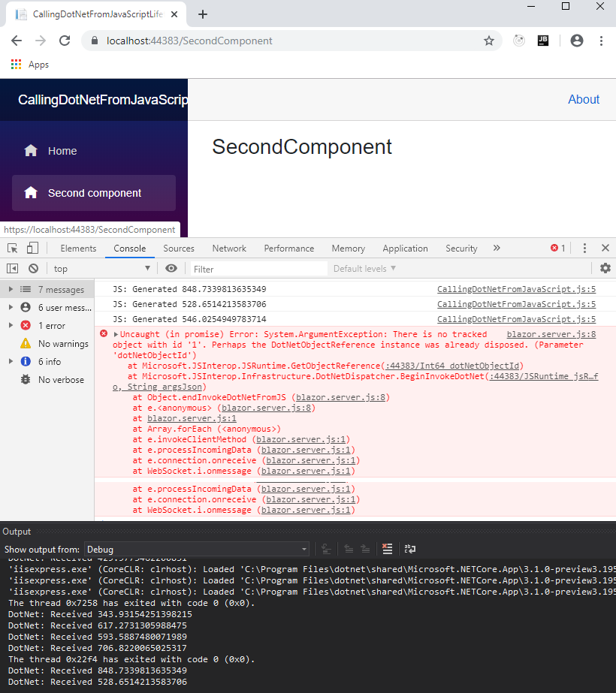Create live expression with eye icon
Screen dimensions: 616x693
[171, 268]
